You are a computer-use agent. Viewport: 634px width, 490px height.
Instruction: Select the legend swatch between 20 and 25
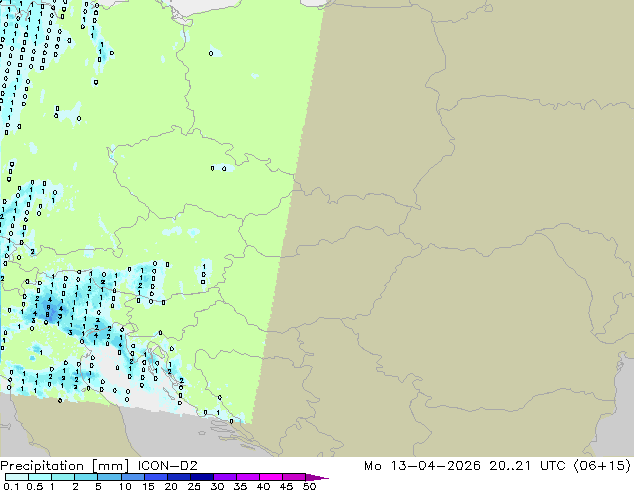click(x=178, y=477)
